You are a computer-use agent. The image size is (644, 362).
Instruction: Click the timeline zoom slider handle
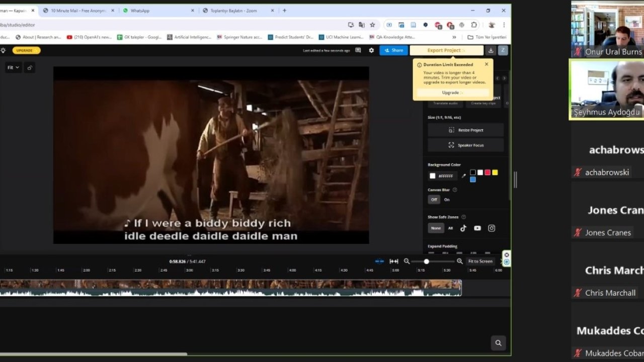tap(426, 261)
